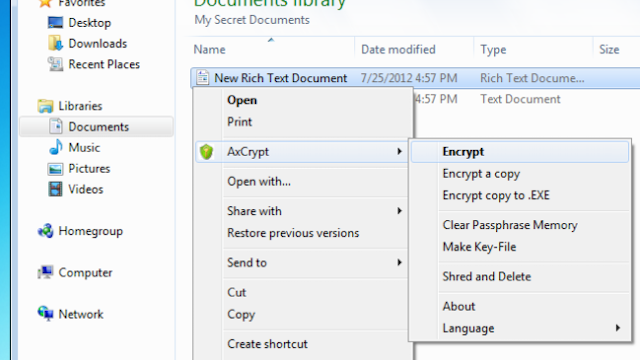
Task: Select Shred and Delete
Action: 487,277
